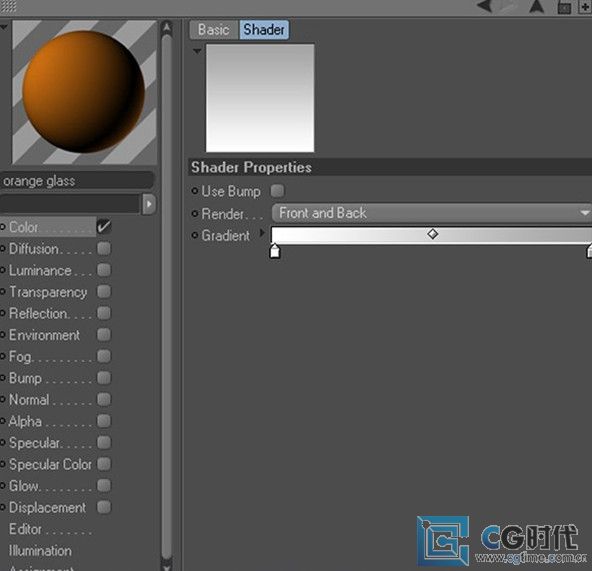This screenshot has height=571, width=592.
Task: Open the material preview options triangle
Action: [4, 27]
